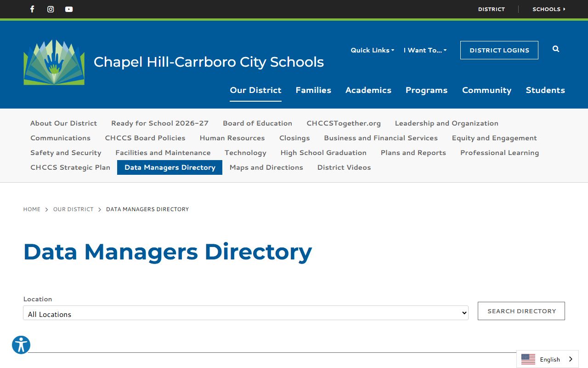588x368 pixels.
Task: Open District Videos page
Action: (344, 167)
